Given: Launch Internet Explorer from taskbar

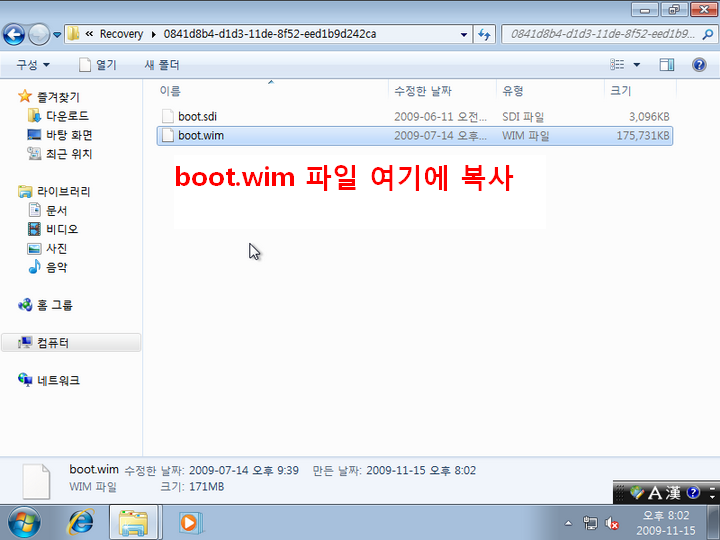Looking at the screenshot, I should coord(81,523).
